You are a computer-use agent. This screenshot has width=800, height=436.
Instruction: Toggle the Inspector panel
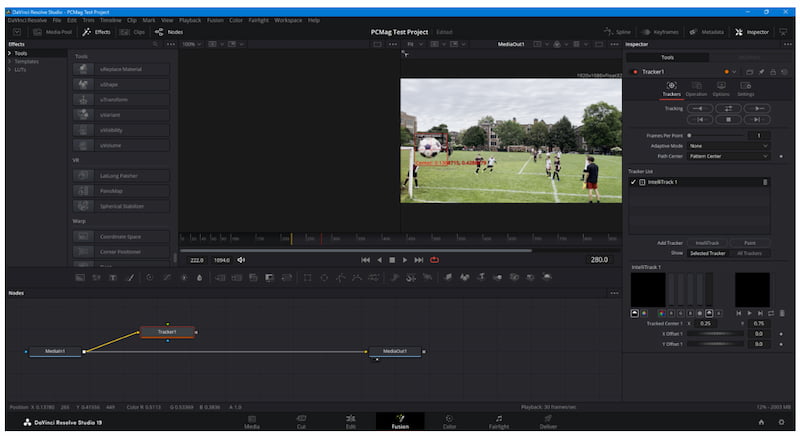pyautogui.click(x=752, y=32)
